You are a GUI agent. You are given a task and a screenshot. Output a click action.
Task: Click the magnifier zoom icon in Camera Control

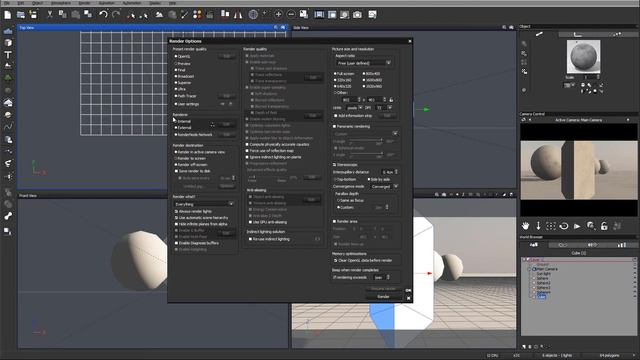click(x=591, y=226)
